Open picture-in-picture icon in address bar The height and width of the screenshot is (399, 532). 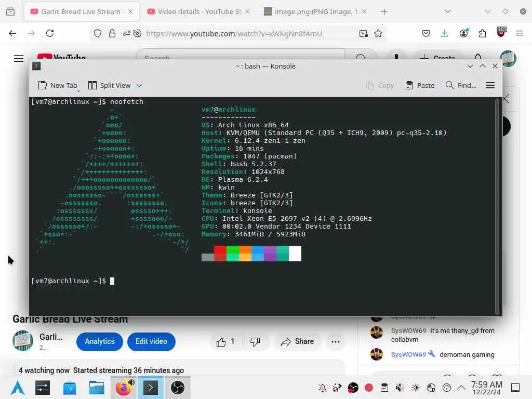coord(363,33)
